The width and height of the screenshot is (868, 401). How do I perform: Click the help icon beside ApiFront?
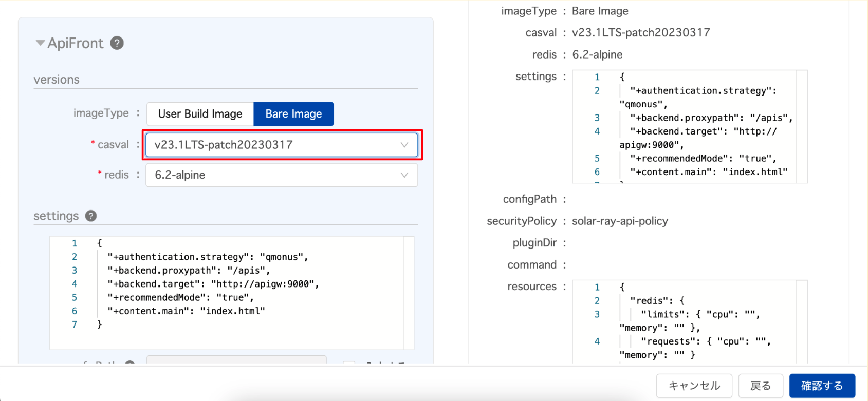click(117, 43)
